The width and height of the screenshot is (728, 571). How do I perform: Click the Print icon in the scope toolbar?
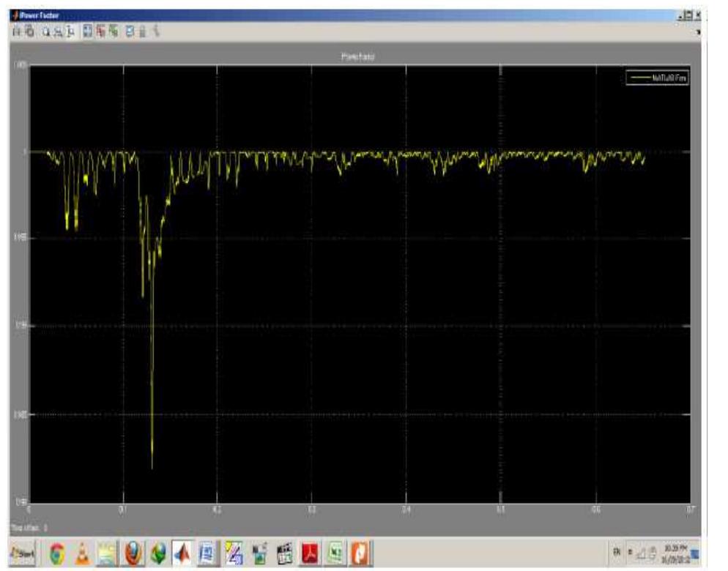coord(17,31)
